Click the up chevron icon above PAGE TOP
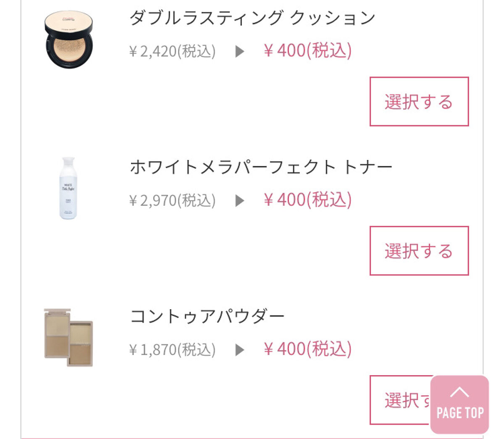The width and height of the screenshot is (504, 439). [x=459, y=392]
